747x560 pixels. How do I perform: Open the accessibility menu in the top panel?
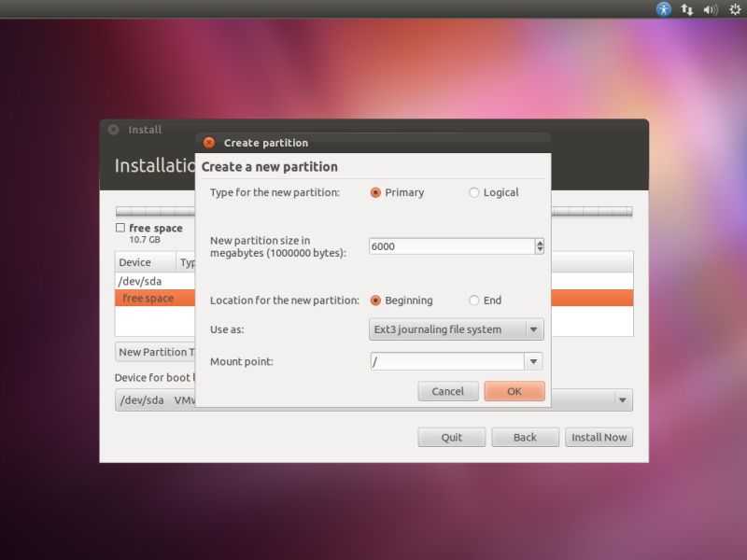click(x=663, y=8)
